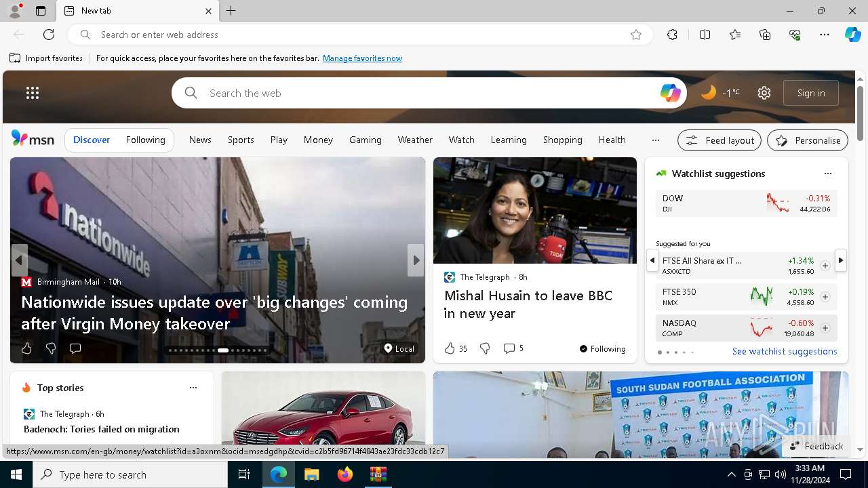
Task: Open the Money category
Action: [318, 140]
